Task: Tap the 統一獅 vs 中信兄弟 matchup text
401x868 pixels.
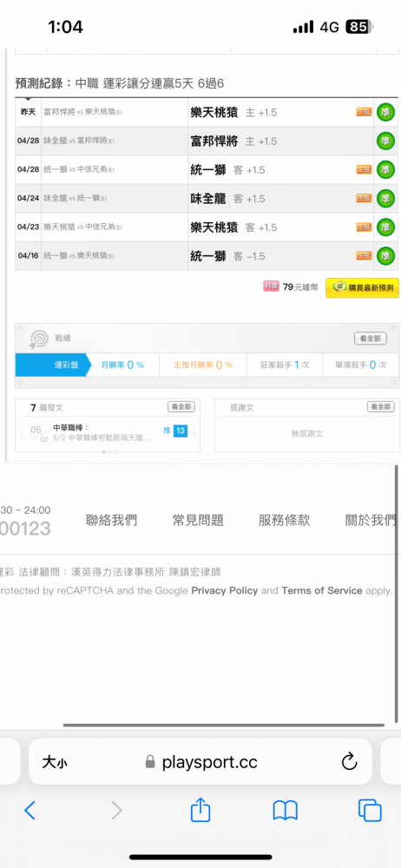Action: click(79, 169)
